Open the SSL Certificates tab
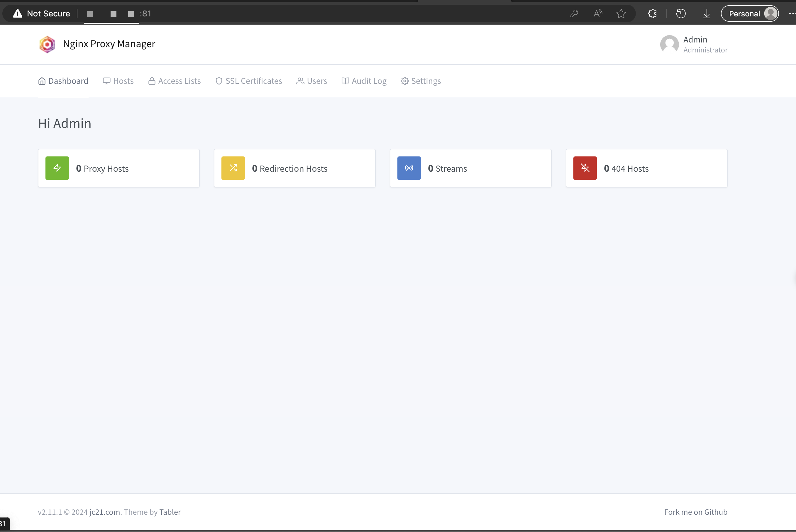 point(249,81)
